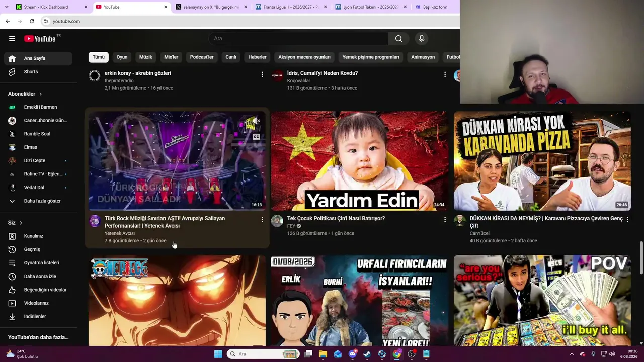
Task: Go back in Chrome
Action: point(8,21)
